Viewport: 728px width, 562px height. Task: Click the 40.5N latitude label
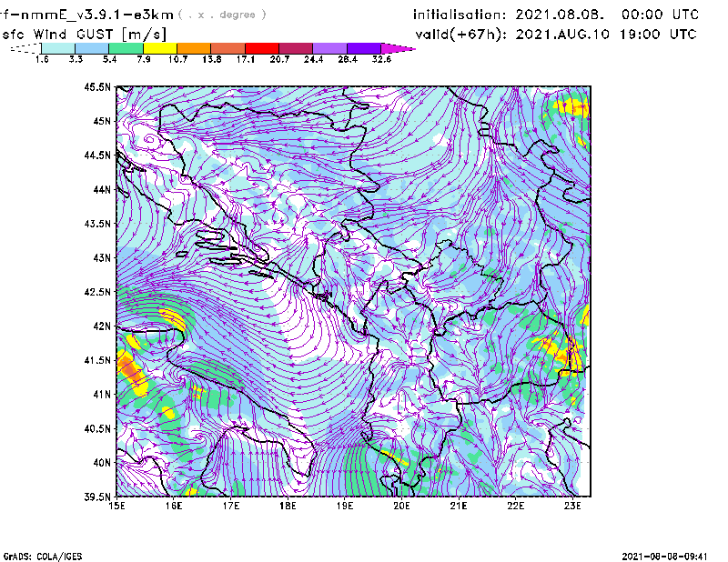pos(97,428)
